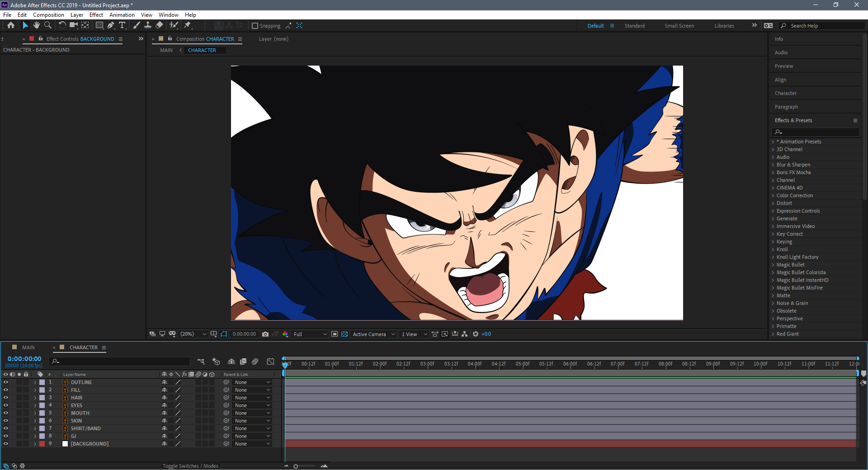The width and height of the screenshot is (868, 470).
Task: Open parent dropdown for the MOUTH layer
Action: [x=252, y=413]
